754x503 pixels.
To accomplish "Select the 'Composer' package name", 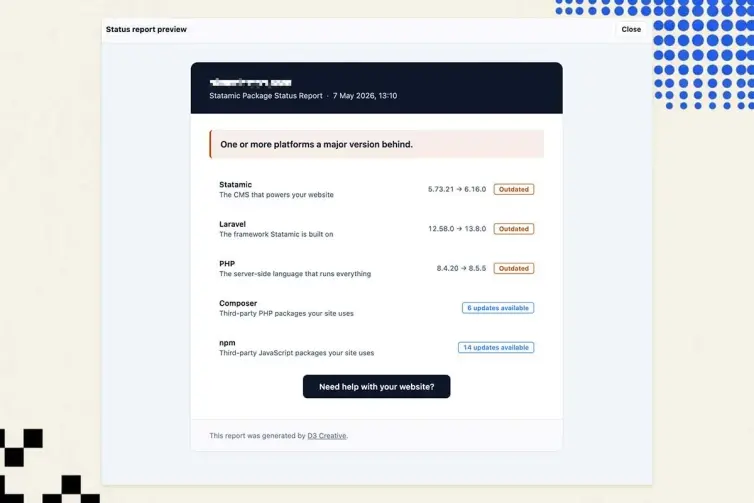I will pos(238,303).
